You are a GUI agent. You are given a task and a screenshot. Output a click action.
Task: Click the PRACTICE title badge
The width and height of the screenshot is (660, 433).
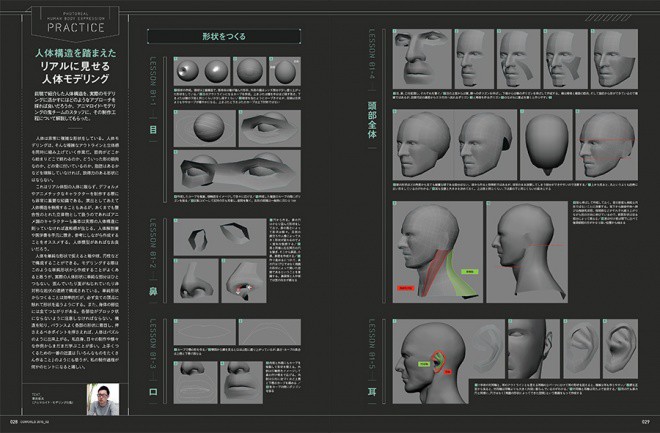[x=76, y=24]
